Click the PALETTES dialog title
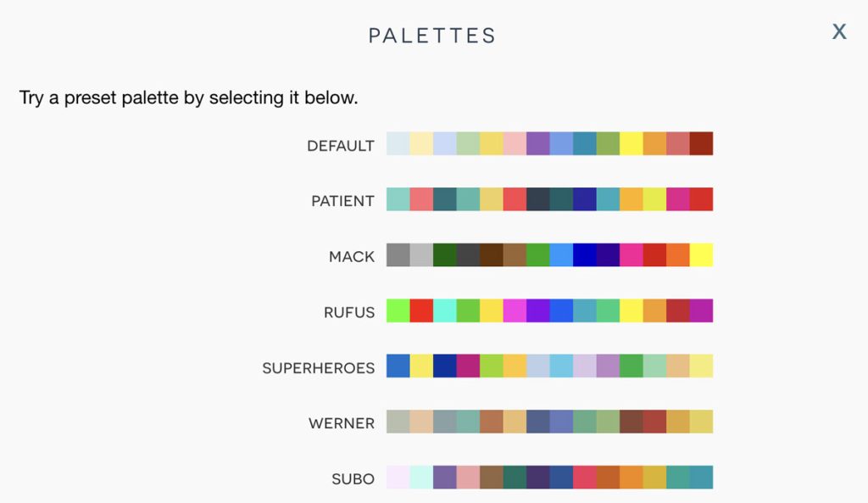 pos(432,36)
